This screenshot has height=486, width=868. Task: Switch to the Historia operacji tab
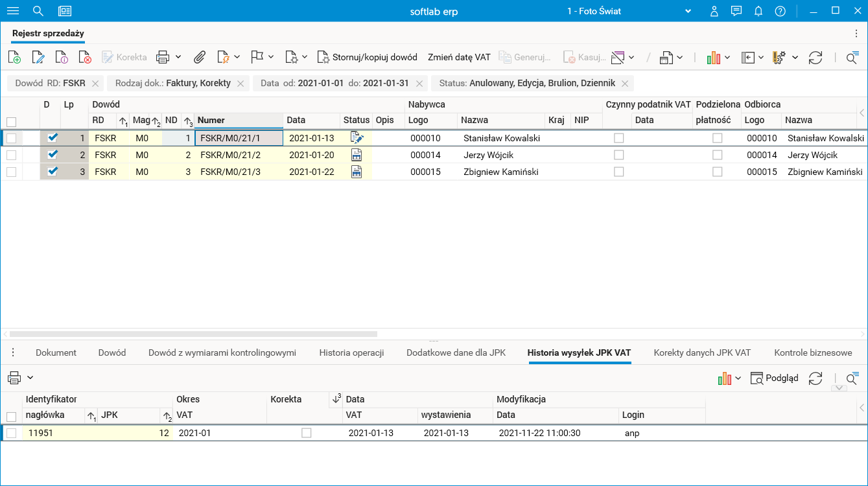point(351,353)
